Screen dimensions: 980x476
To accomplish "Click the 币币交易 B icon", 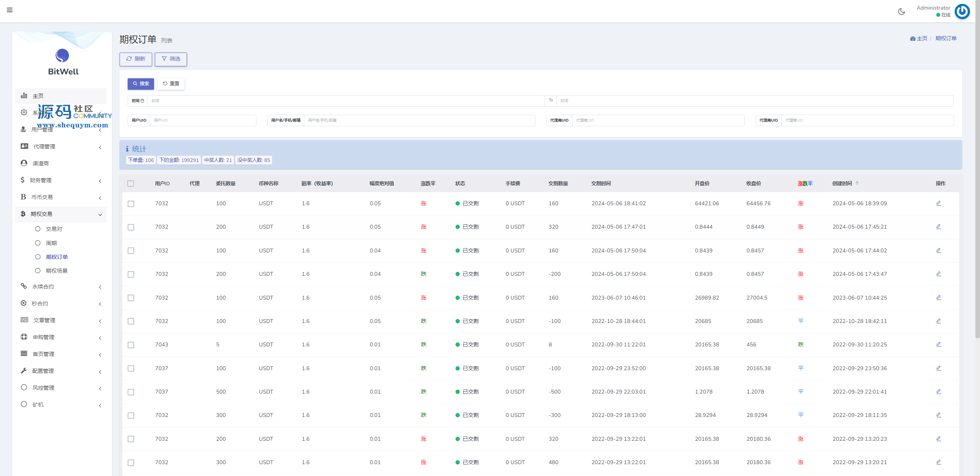I will point(23,197).
